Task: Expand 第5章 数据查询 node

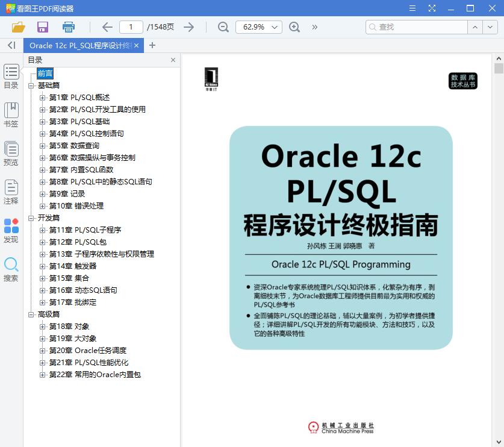Action: tap(42, 146)
